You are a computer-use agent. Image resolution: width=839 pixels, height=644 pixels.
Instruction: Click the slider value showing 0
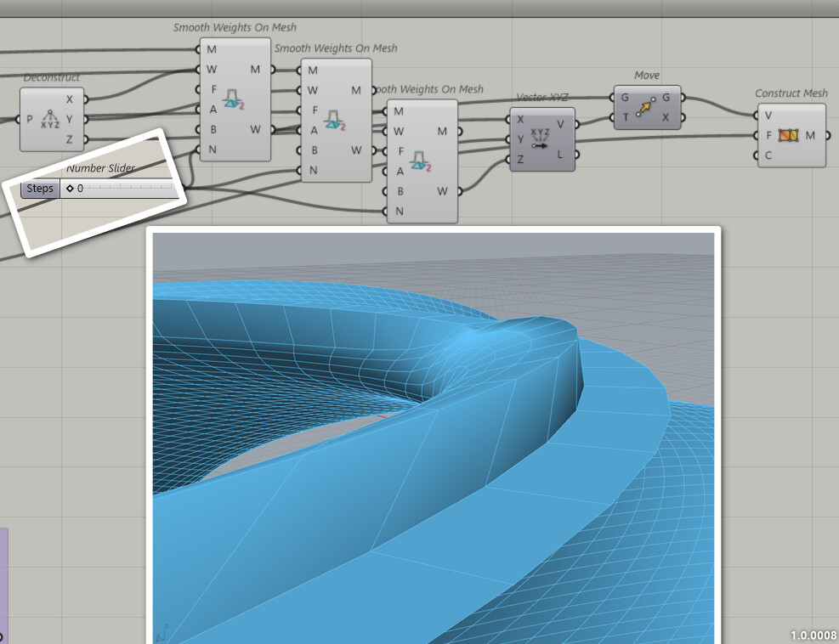(78, 189)
